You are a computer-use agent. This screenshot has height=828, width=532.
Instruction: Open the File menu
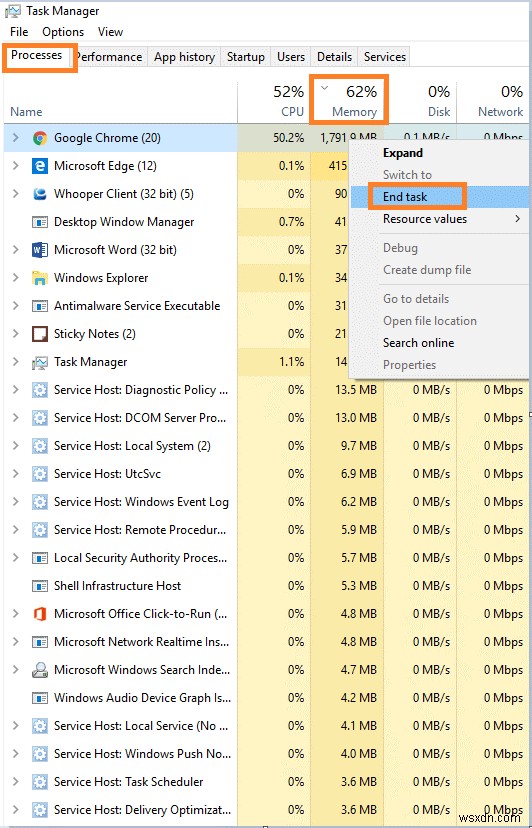click(x=19, y=32)
